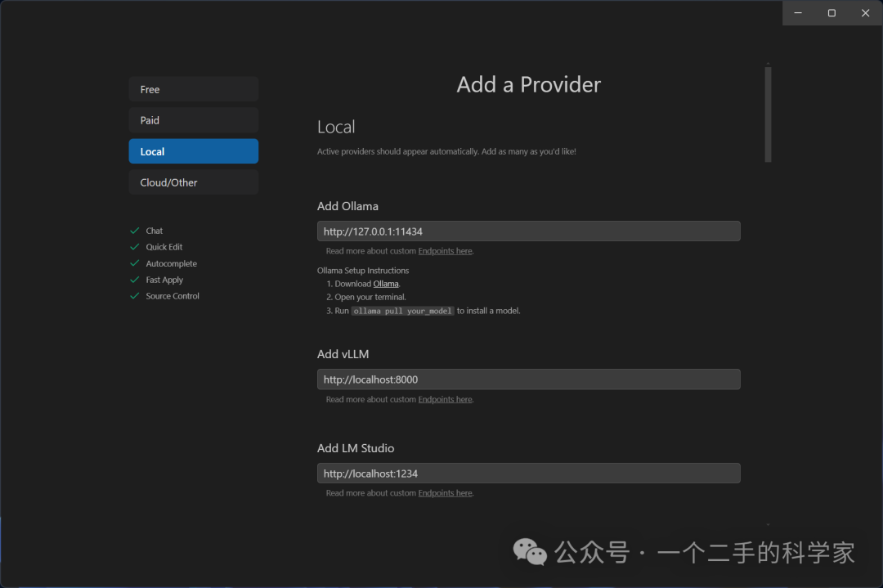Close the window
This screenshot has height=588, width=883.
865,13
